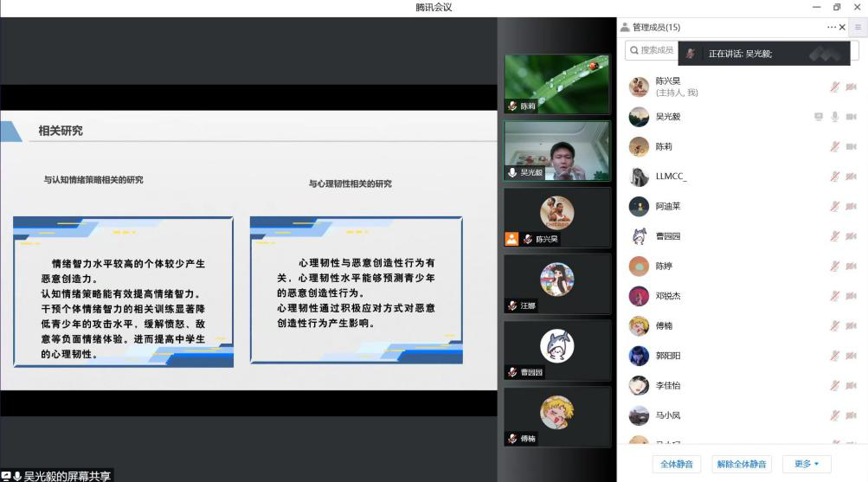Open the three-dot options in panel header
This screenshot has width=868, height=482.
click(x=831, y=28)
